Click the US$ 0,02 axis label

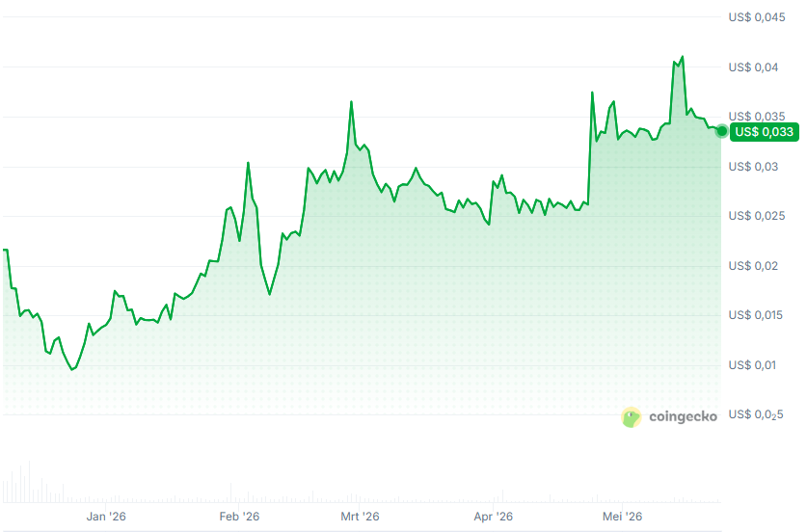(753, 265)
